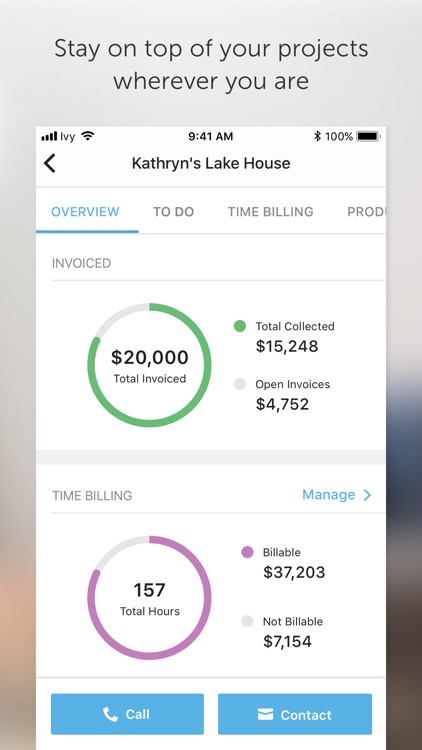Switch to the TIME BILLING tab

270,212
